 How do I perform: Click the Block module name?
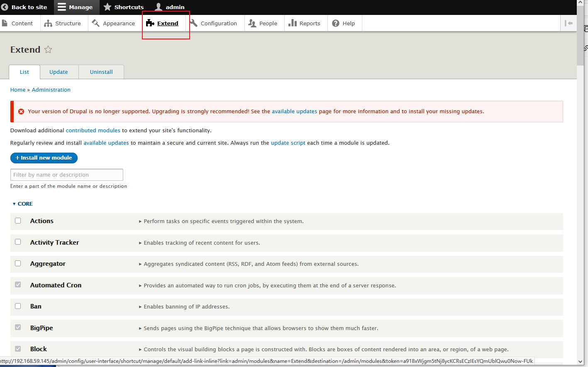pos(39,349)
